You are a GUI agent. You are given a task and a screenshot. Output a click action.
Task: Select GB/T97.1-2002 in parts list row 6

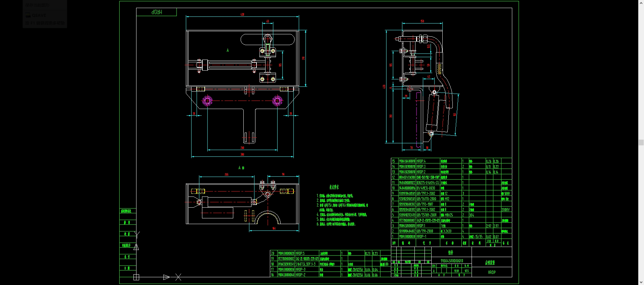(426, 210)
